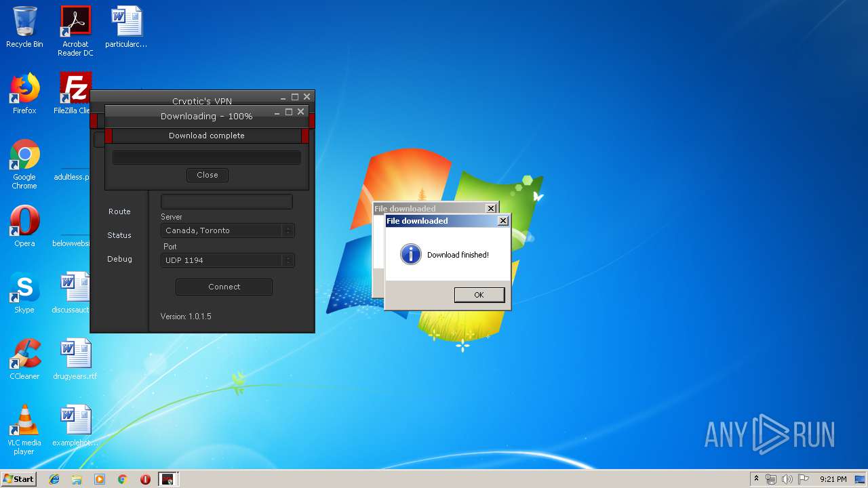Click the 9:21 PM clock
Screen dimensions: 868x488
click(833, 479)
